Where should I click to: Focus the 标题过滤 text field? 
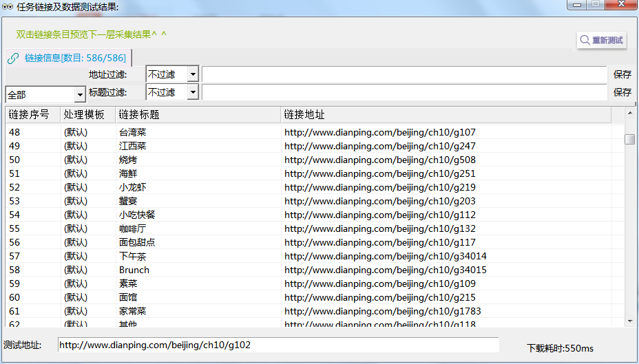pyautogui.click(x=404, y=92)
